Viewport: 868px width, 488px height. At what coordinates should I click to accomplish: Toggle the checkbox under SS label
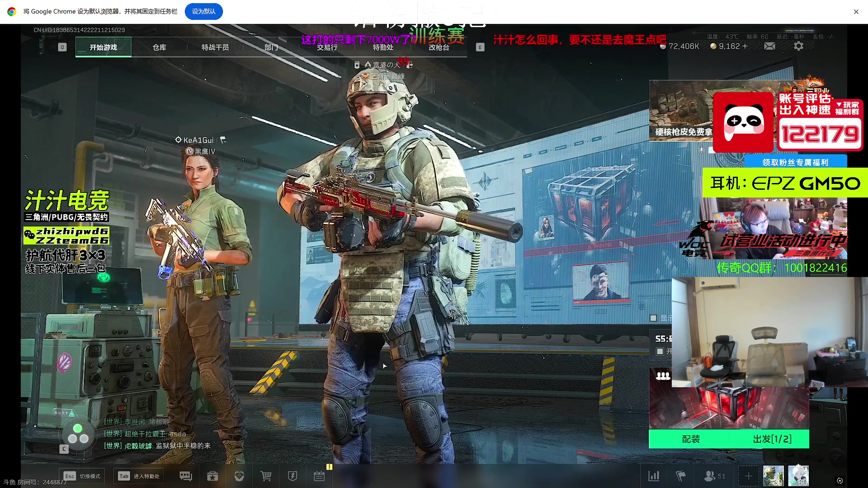(x=660, y=352)
